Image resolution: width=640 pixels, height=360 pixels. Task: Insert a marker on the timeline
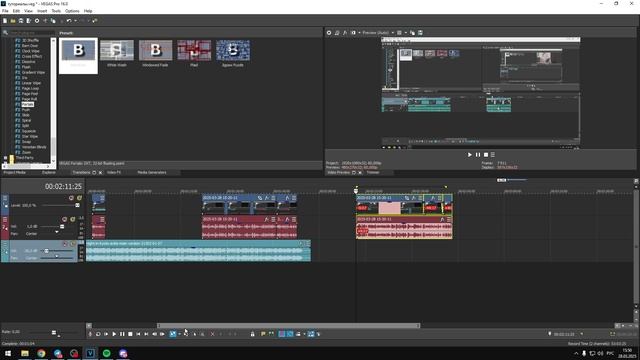pos(263,334)
